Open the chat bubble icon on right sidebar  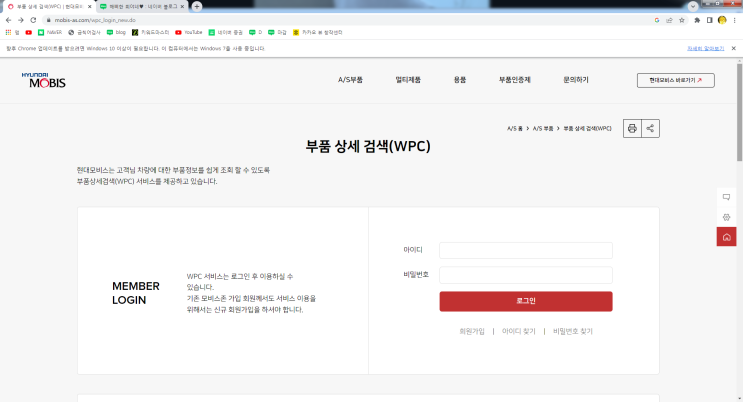point(726,197)
